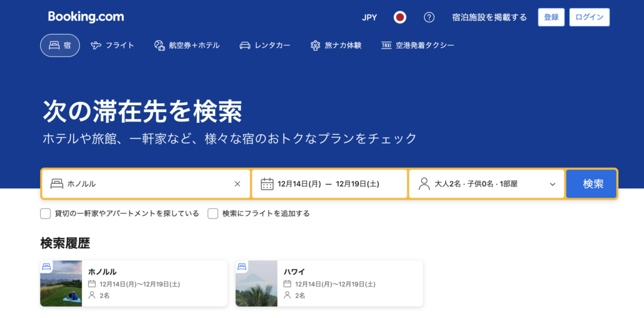This screenshot has height=318, width=644.
Task: Select the 空港発着タクシー tab
Action: (418, 45)
